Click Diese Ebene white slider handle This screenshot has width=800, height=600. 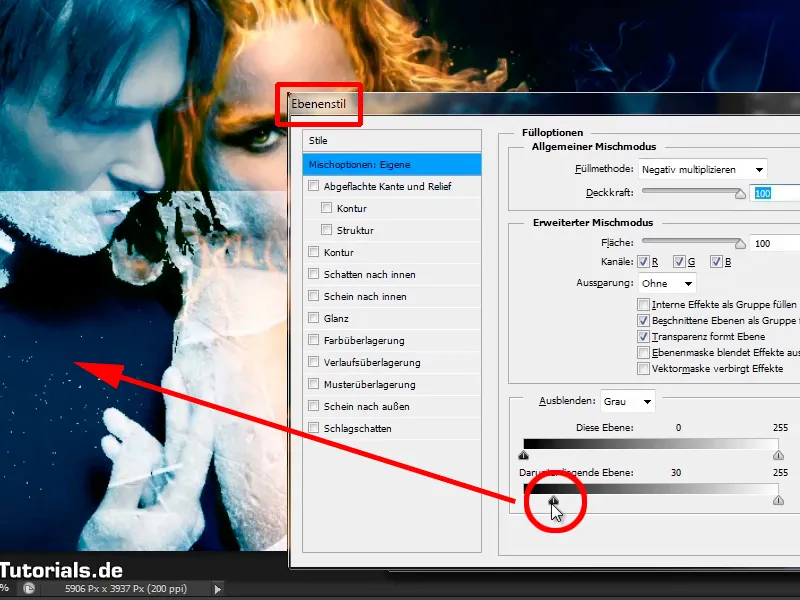[x=778, y=455]
